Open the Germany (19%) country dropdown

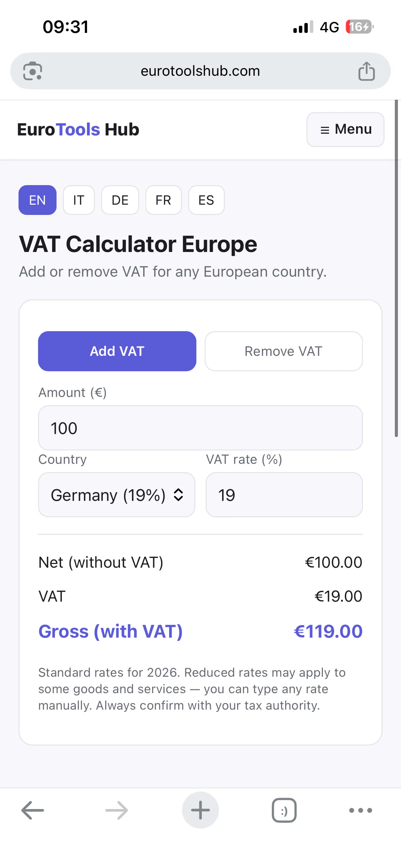click(117, 495)
